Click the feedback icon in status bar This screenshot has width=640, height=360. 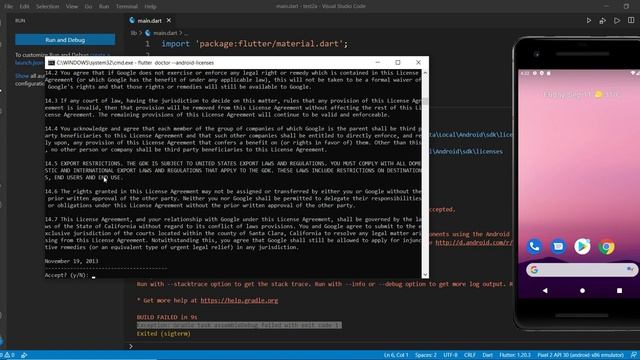pos(634,355)
